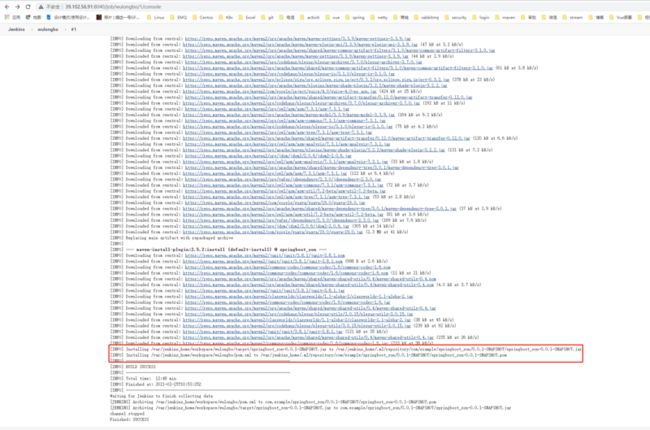The width and height of the screenshot is (650, 430).
Task: Select the Archiving pom.xml warning line
Action: pos(273,402)
